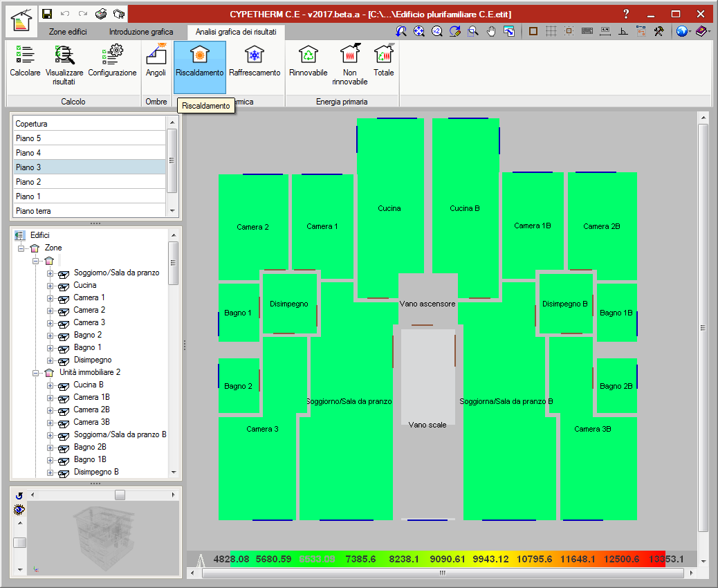Click the 3D building preview thumbnail
Image resolution: width=718 pixels, height=588 pixels.
coord(103,538)
